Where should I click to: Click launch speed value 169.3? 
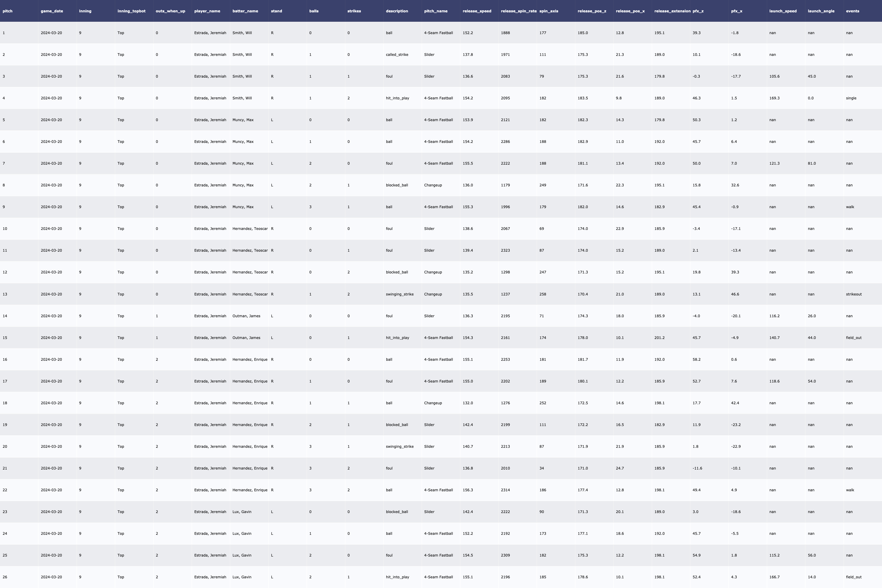coord(774,98)
